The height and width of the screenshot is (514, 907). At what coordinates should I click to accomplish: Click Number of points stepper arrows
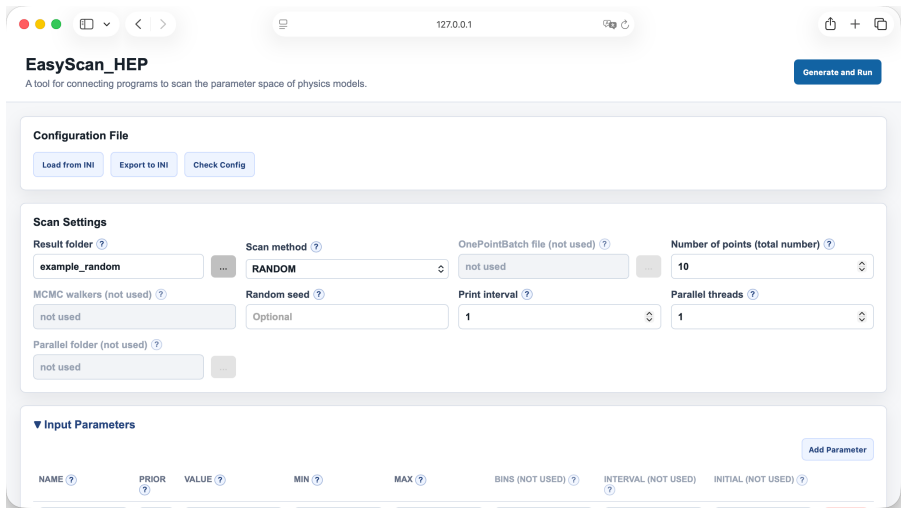pyautogui.click(x=862, y=267)
